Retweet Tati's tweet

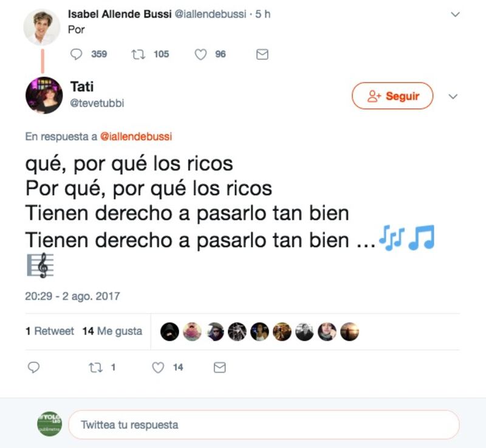[95, 368]
